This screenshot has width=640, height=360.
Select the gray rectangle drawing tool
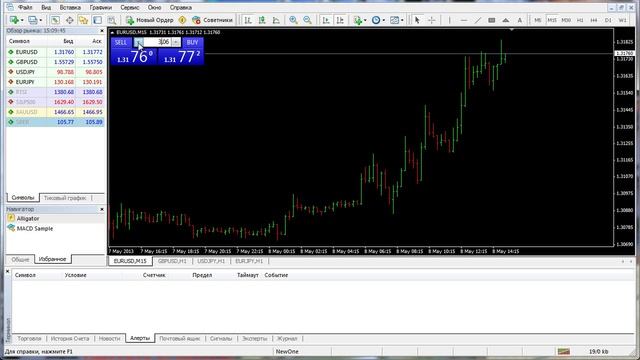tap(491, 20)
